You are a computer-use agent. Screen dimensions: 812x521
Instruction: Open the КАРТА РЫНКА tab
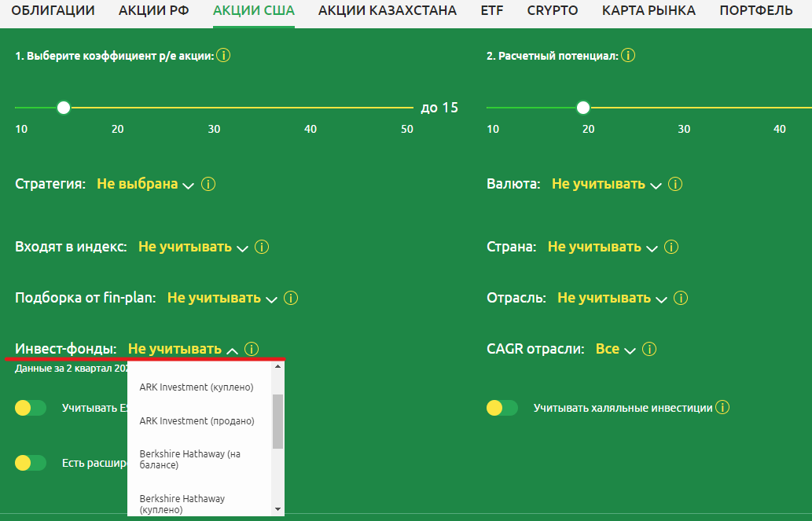click(648, 11)
